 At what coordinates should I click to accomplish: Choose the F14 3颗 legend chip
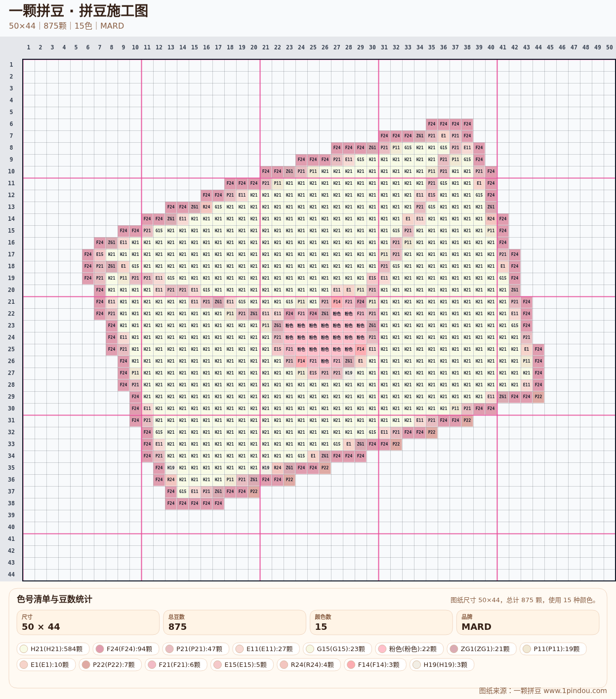point(375,664)
